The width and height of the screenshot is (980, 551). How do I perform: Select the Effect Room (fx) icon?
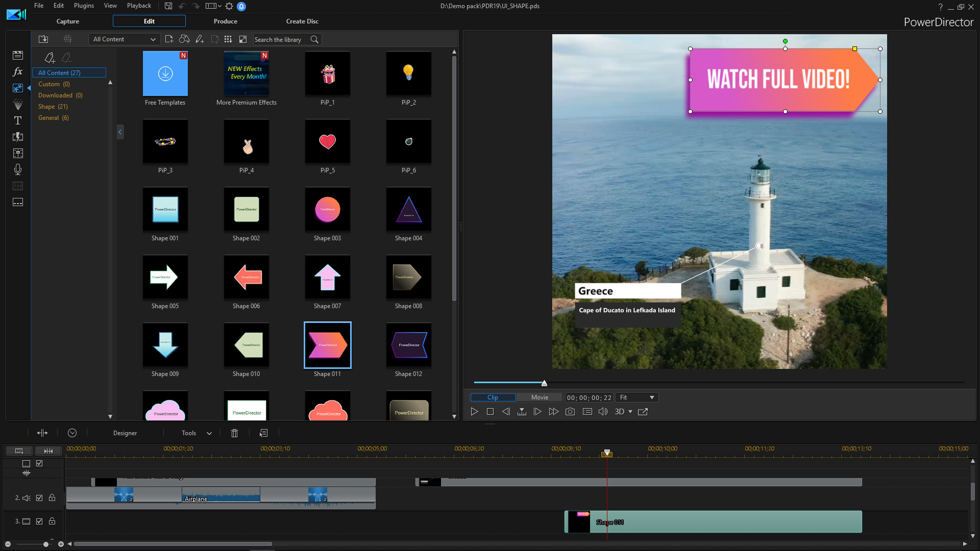point(18,72)
